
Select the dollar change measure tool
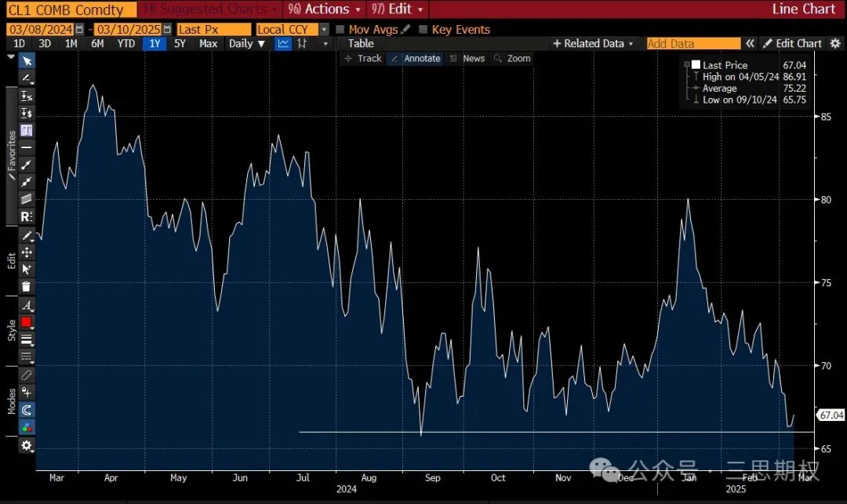tap(27, 113)
